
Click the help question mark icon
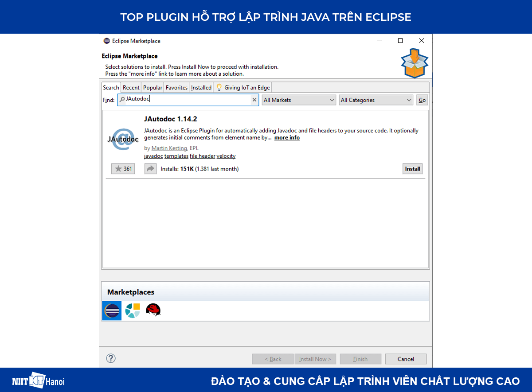pos(110,358)
